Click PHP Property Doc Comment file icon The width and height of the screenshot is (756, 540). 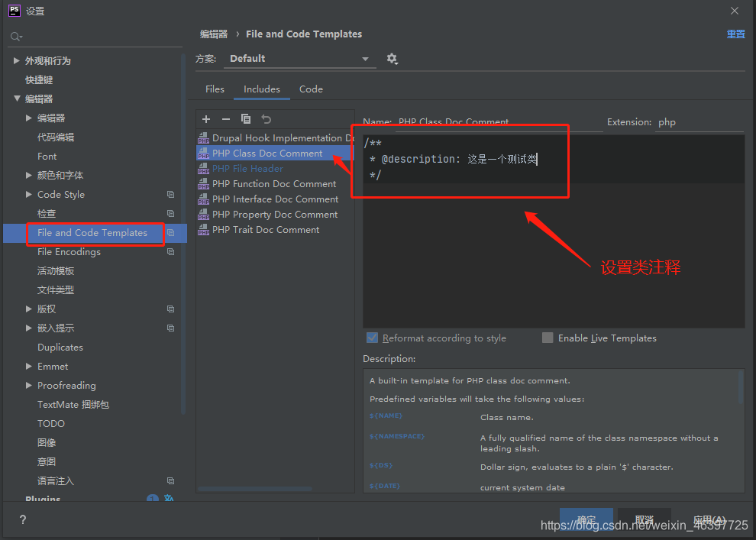click(x=203, y=215)
